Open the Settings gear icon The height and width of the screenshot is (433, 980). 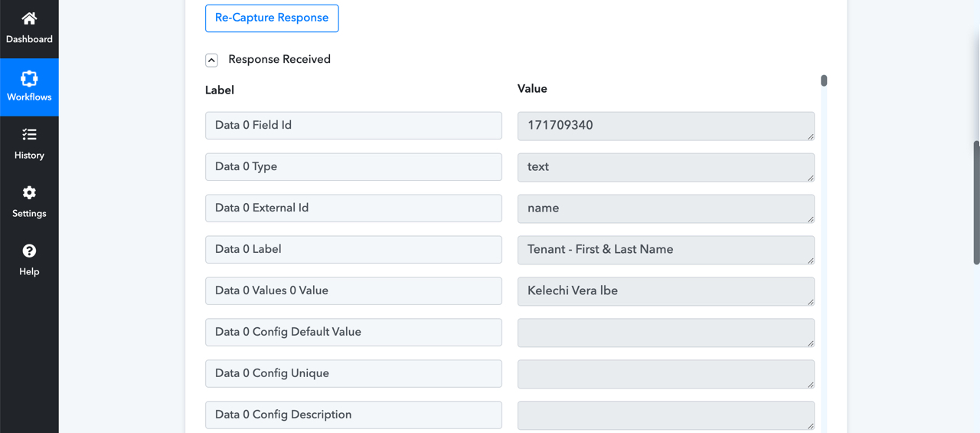(29, 193)
